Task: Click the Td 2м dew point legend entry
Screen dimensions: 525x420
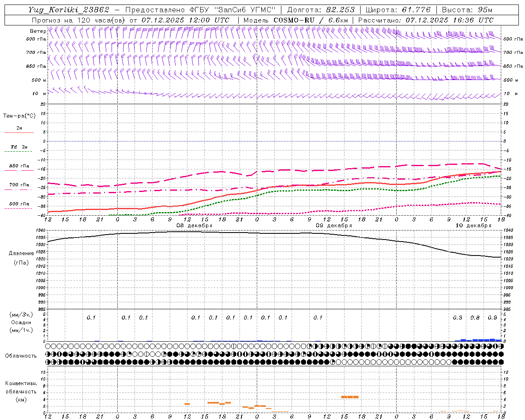Action: click(19, 147)
